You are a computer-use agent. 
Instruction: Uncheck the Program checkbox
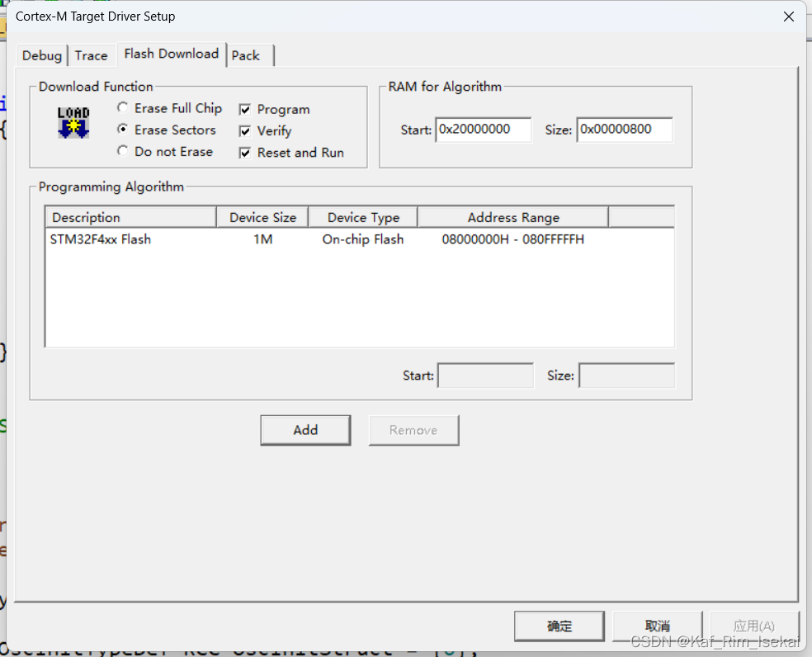[244, 109]
